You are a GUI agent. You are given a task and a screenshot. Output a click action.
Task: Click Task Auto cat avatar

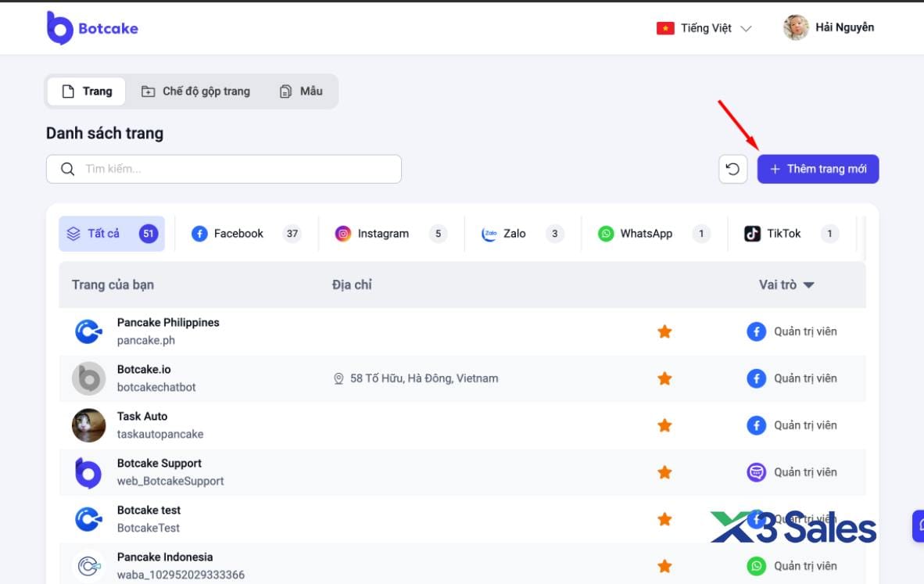88,425
